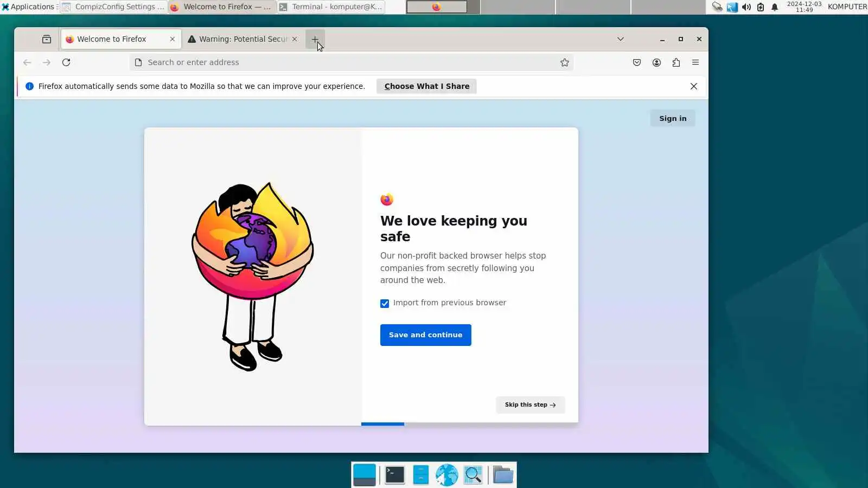The height and width of the screenshot is (488, 868).
Task: Click the Firefox logo above the heading
Action: (387, 200)
